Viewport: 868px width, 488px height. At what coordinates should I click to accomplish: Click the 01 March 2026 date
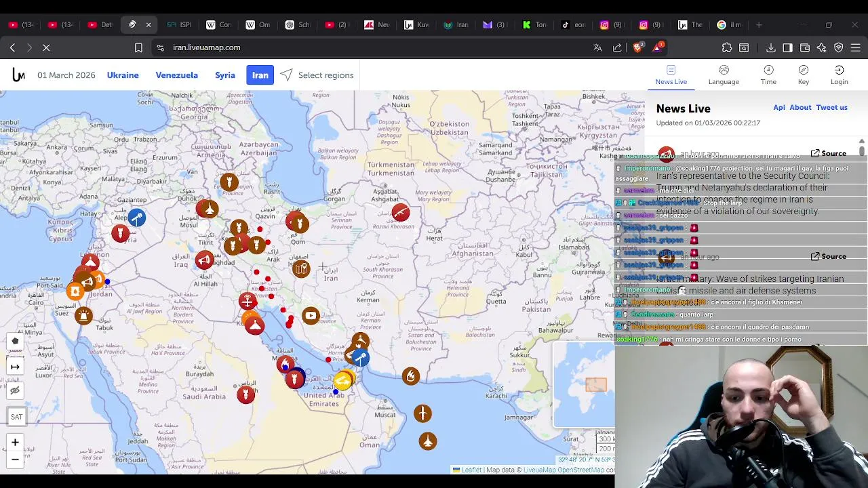[66, 75]
